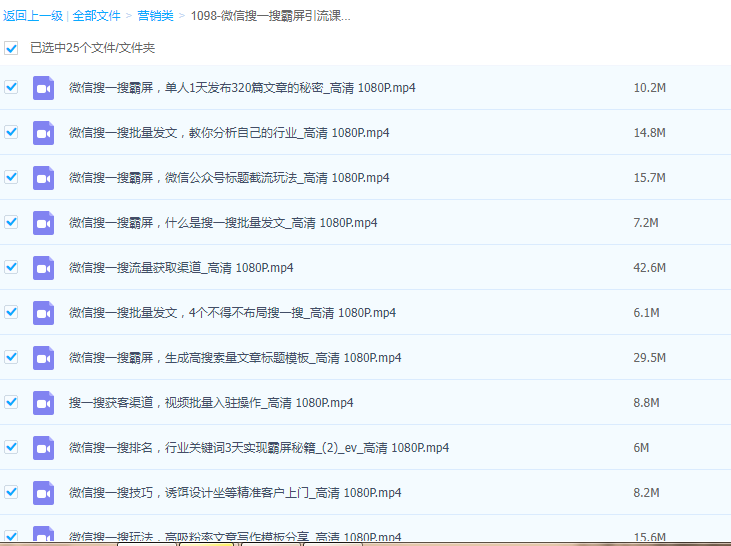Open file 单人1天发布320篇文章的秘密_高清 1080P.mp4
Viewport: 731px width, 546px height.
click(x=242, y=88)
